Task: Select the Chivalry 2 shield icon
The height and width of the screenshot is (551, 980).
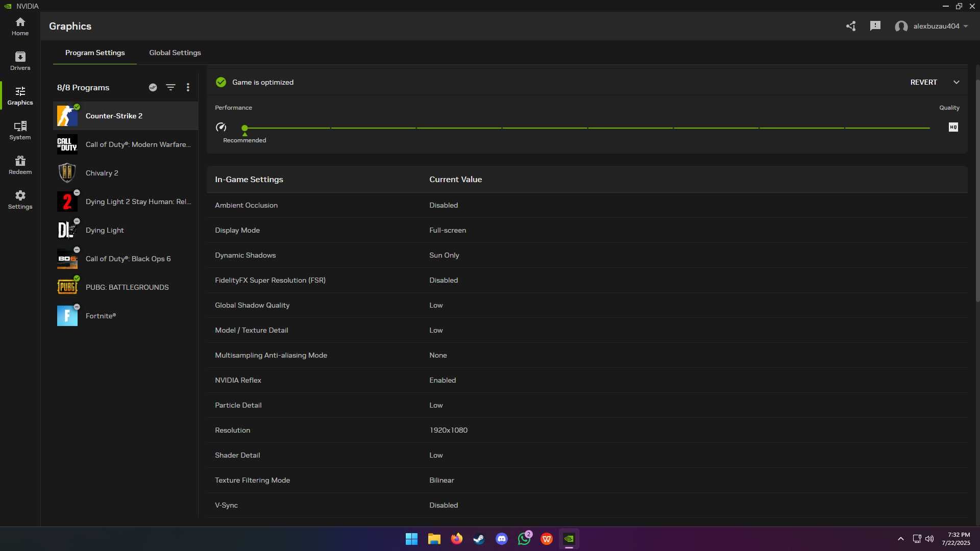Action: tap(67, 173)
